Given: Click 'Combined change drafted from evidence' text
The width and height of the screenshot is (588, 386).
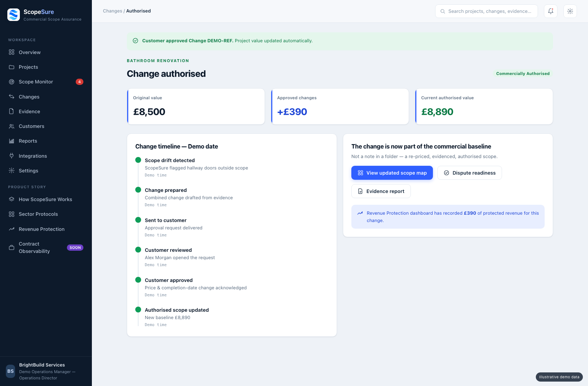Looking at the screenshot, I should (x=189, y=198).
